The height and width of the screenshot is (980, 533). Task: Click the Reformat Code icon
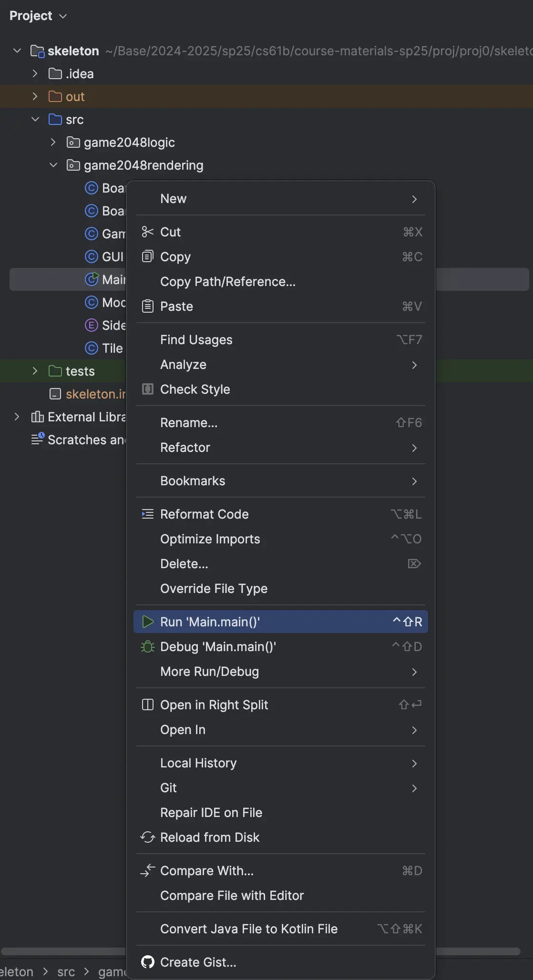148,514
